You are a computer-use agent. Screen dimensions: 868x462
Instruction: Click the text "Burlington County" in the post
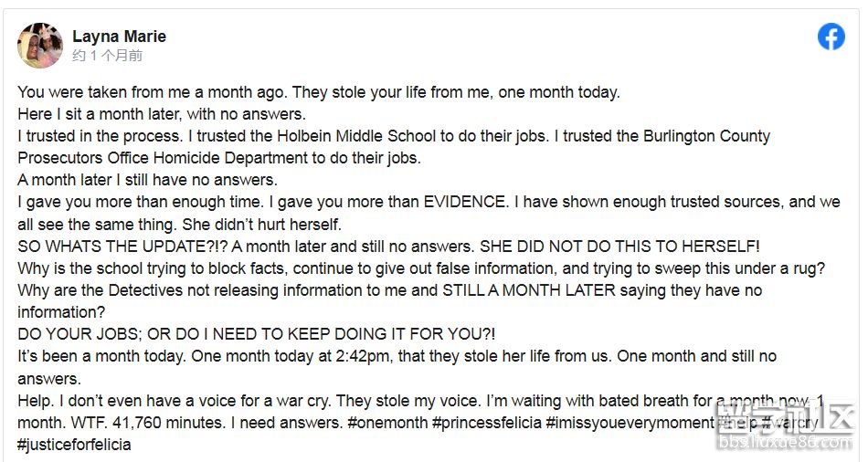tap(706, 136)
